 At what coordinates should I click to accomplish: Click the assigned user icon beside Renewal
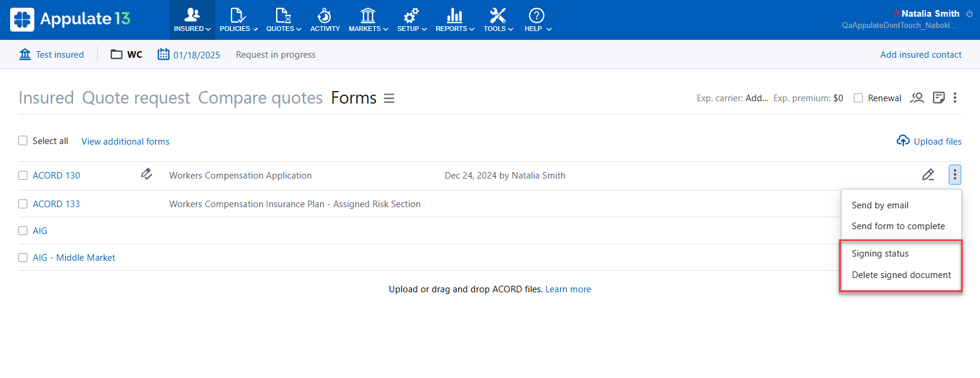917,98
